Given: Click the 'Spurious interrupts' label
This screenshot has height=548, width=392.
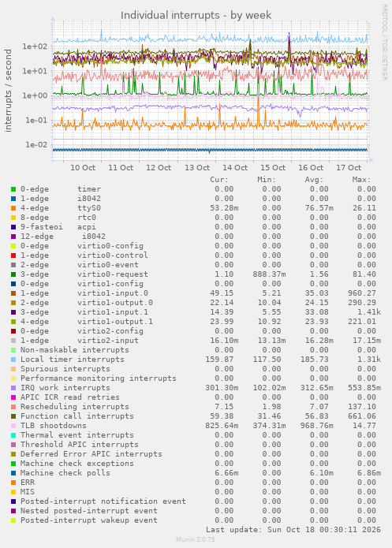Looking at the screenshot, I should [x=65, y=369].
